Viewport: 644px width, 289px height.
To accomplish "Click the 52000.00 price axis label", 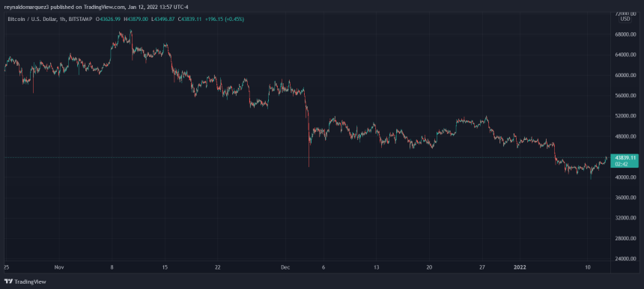I will pos(625,116).
